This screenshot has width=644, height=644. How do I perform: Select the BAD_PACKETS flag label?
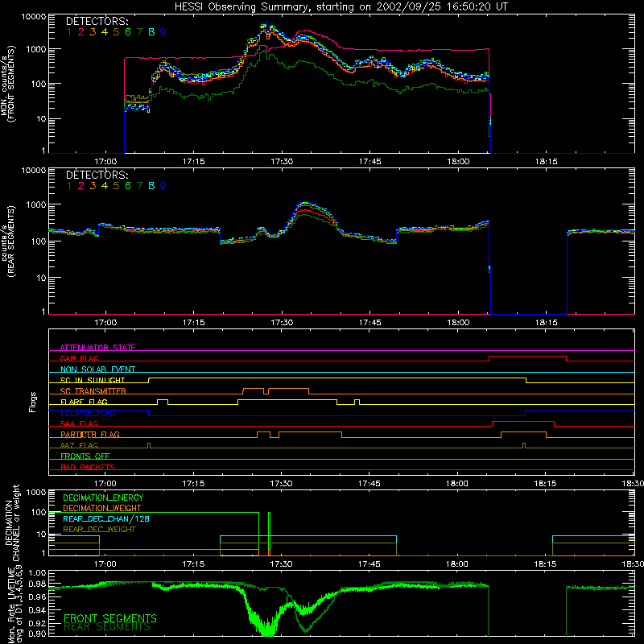[88, 467]
